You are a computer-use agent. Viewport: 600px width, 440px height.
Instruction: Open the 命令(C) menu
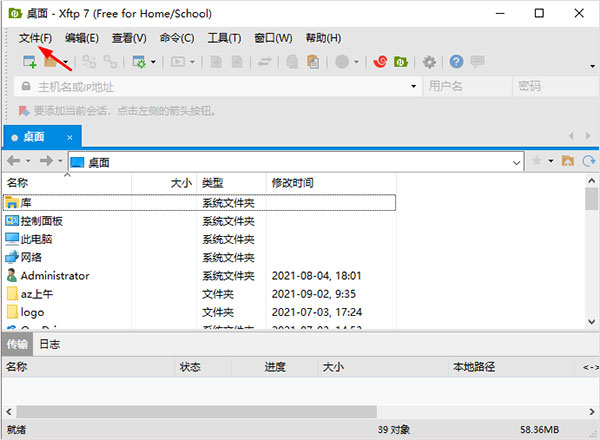[x=177, y=38]
